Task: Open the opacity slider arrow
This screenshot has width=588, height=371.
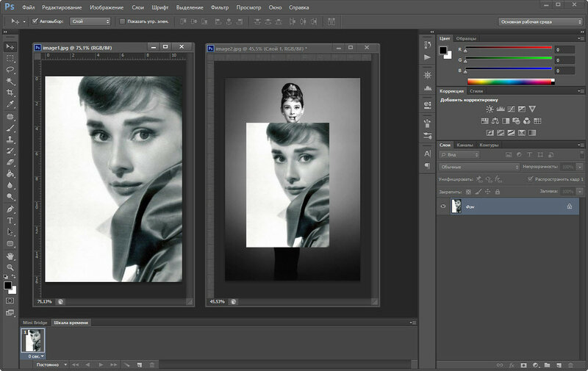Action: click(580, 167)
